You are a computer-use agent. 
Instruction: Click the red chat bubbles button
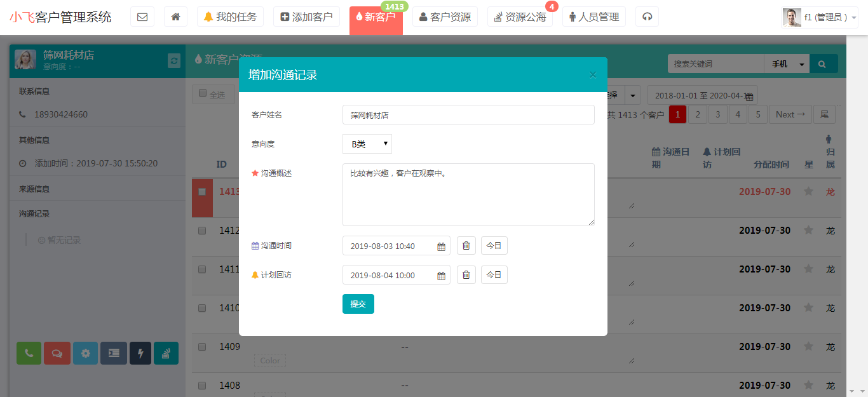click(57, 353)
